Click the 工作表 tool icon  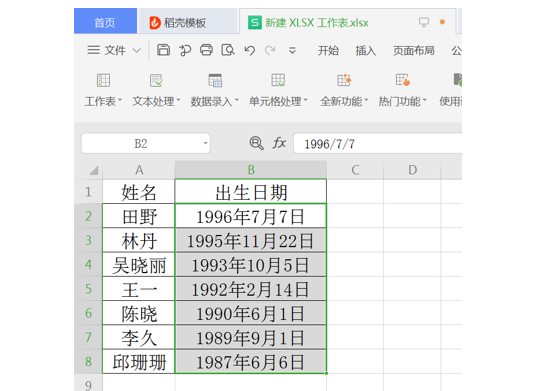tap(103, 80)
